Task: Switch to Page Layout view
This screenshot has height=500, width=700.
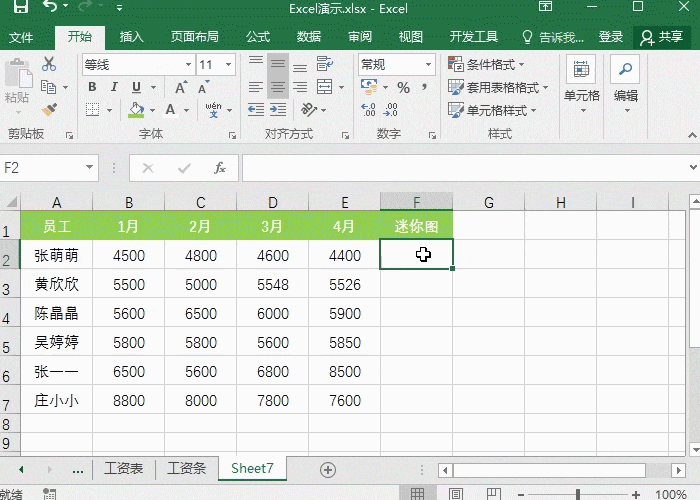Action: (455, 494)
